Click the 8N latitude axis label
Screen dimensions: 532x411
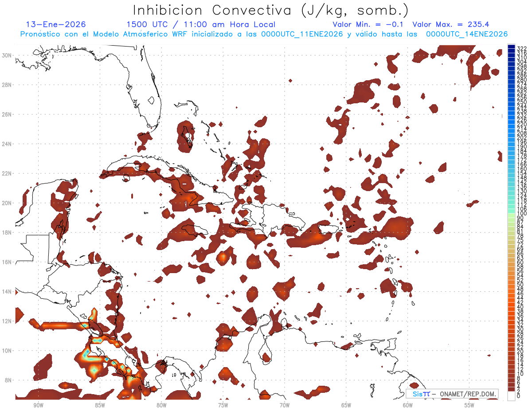[8, 380]
